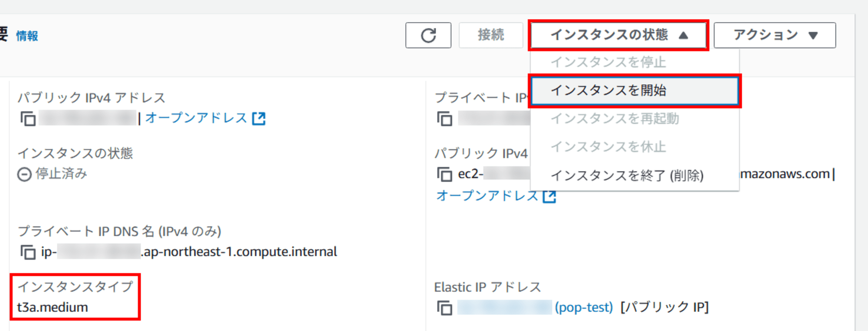Click the (pop-test) Elastic IP link

tap(584, 308)
